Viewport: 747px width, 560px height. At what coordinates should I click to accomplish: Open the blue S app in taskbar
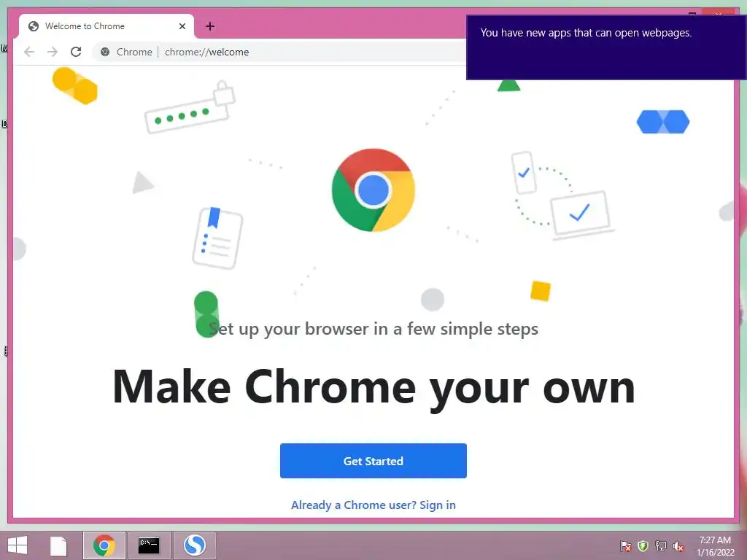[x=194, y=545]
